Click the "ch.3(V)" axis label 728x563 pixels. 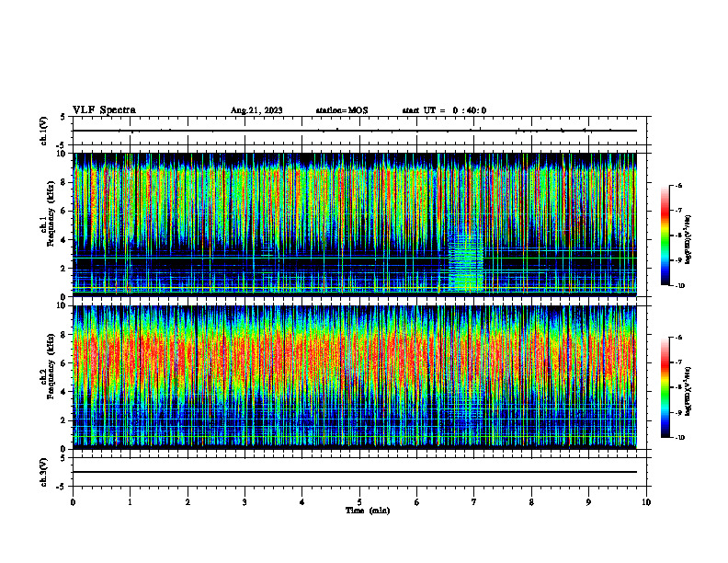(44, 472)
